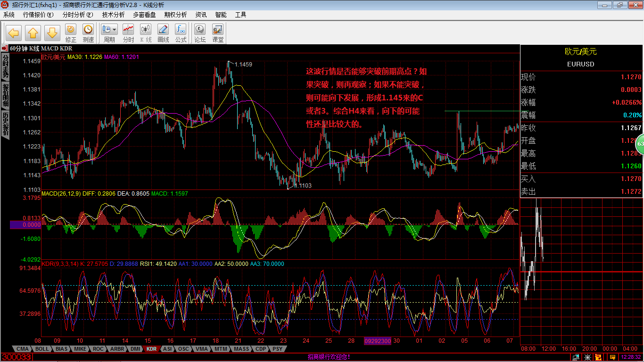Select the MIKE indicator tab
The height and width of the screenshot is (362, 644).
(x=80, y=349)
